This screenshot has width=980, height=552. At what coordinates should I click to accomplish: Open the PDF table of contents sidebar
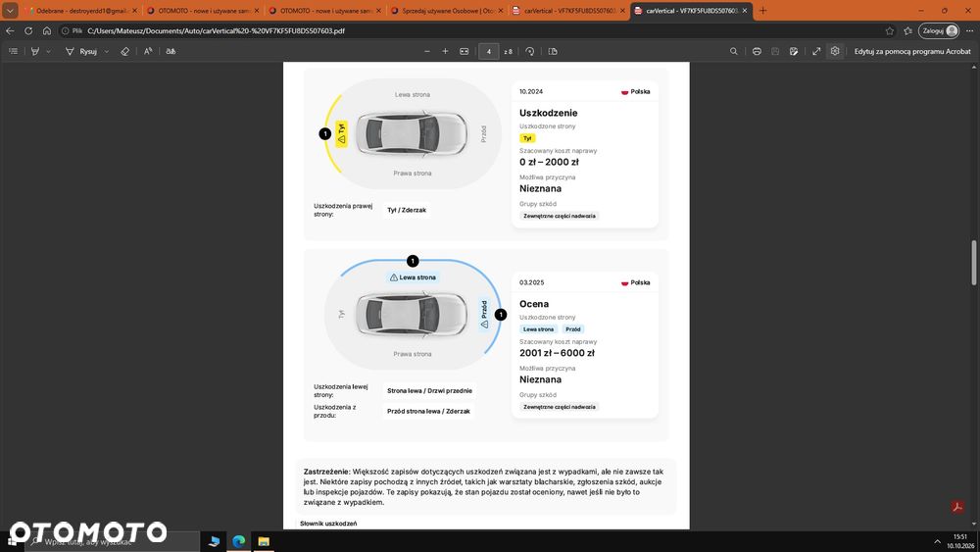13,51
